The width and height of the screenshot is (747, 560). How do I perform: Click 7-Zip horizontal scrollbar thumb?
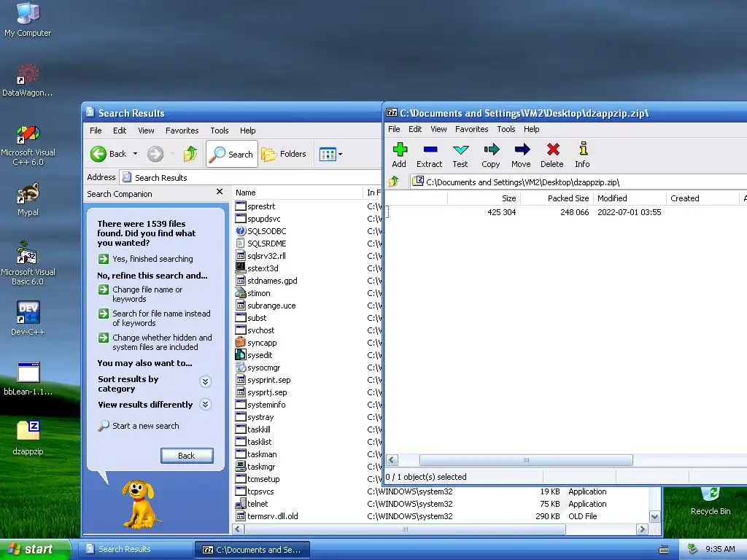pyautogui.click(x=526, y=460)
